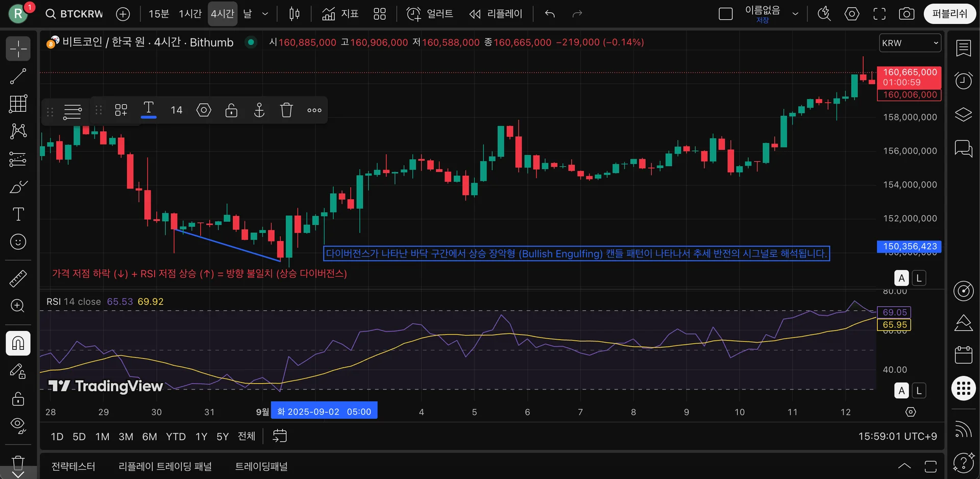980x479 pixels.
Task: Switch to 날 daily timeframe
Action: coord(248,14)
